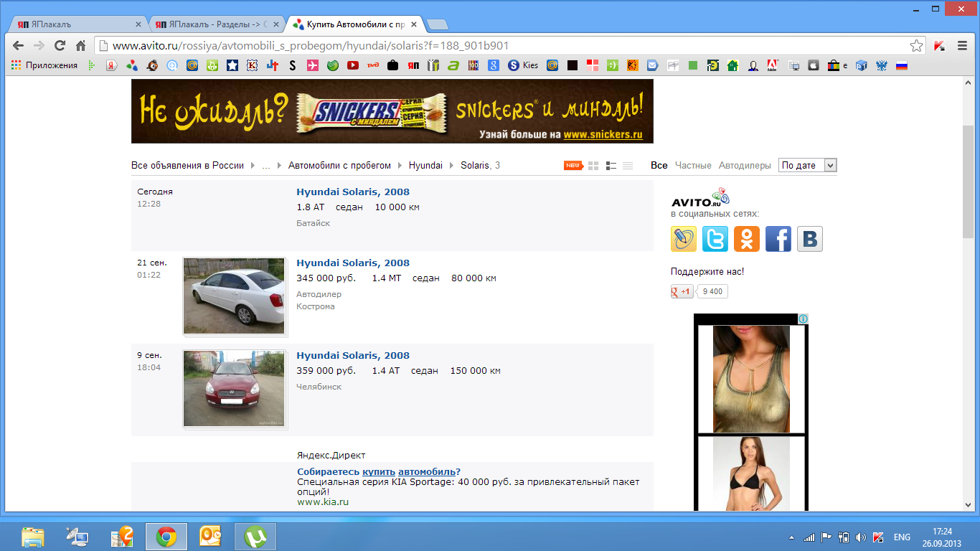Open Avito's LiveJournal pencil icon

pyautogui.click(x=684, y=239)
